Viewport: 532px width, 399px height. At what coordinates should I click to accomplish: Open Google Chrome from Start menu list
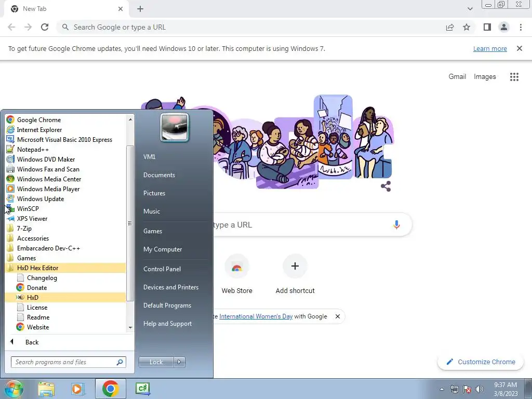tap(65, 120)
